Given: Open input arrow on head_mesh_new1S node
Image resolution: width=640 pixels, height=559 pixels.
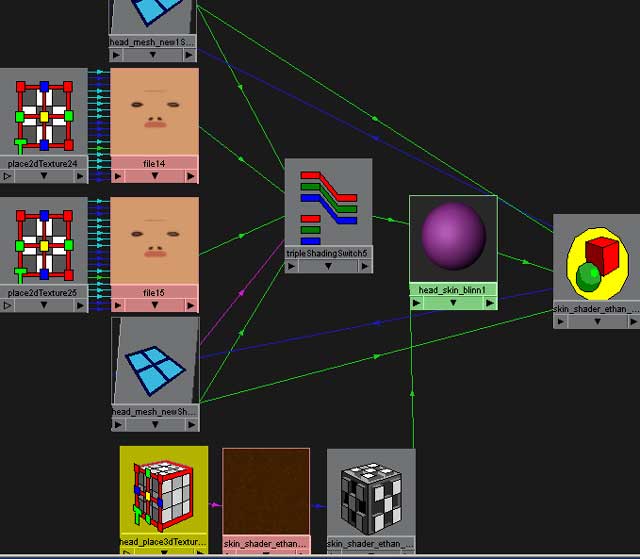Looking at the screenshot, I should click(116, 55).
